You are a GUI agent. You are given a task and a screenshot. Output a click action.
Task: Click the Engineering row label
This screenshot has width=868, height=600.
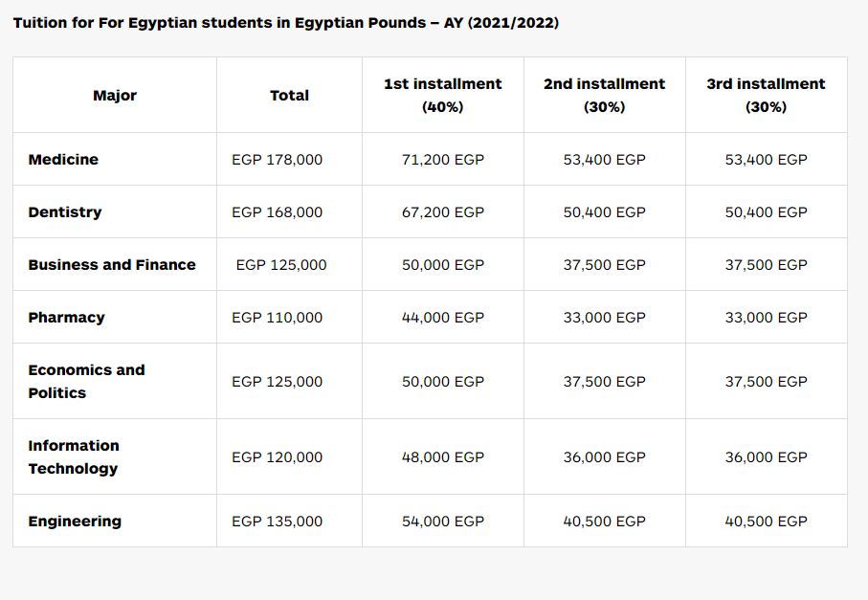pos(75,522)
